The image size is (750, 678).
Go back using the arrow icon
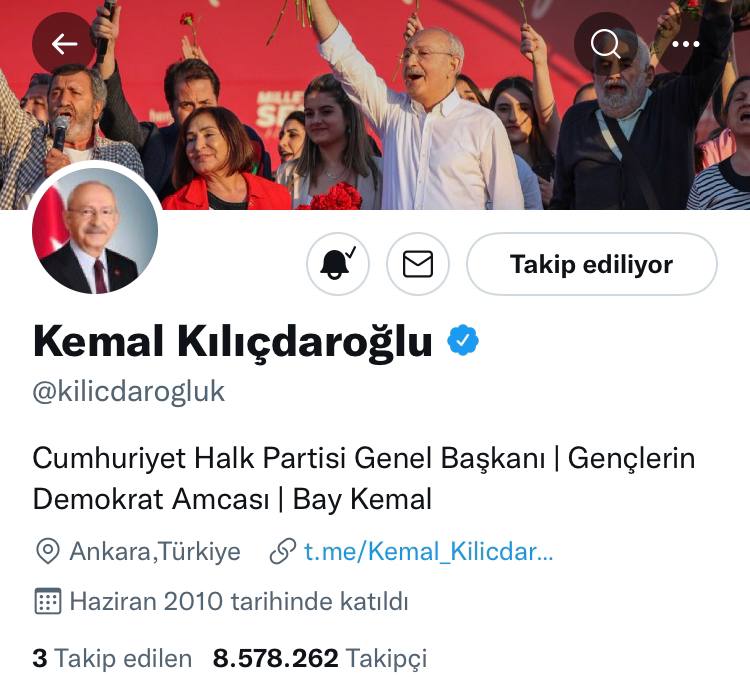coord(64,44)
